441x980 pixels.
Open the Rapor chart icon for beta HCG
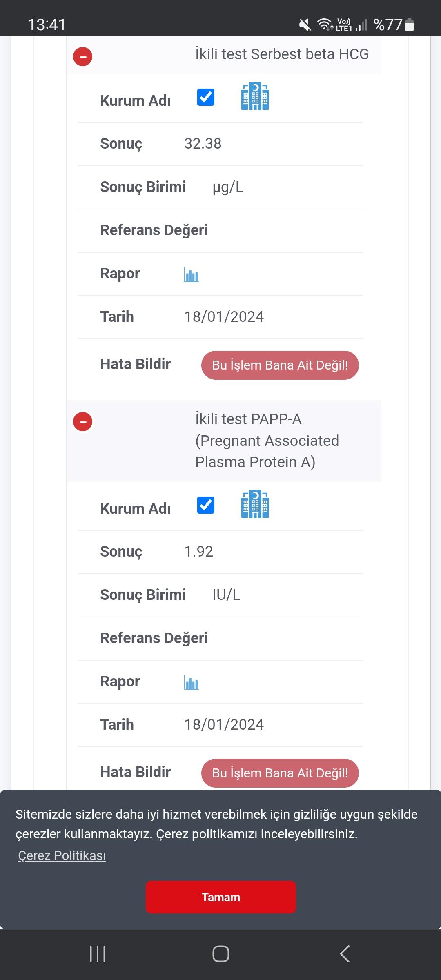pyautogui.click(x=191, y=274)
